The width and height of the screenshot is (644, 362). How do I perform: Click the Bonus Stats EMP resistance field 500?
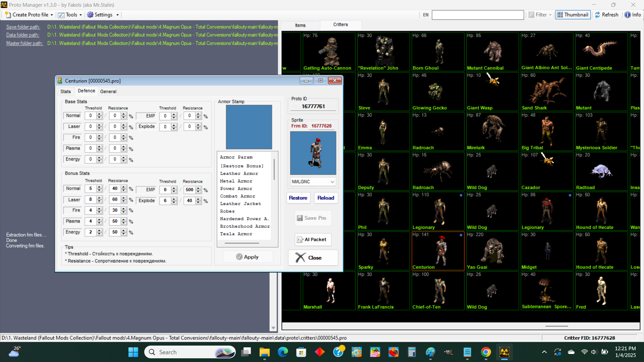tap(190, 190)
